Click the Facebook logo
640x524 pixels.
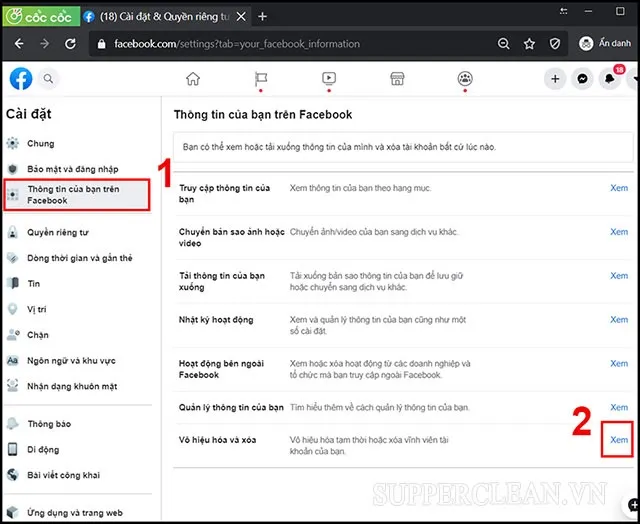tap(21, 78)
